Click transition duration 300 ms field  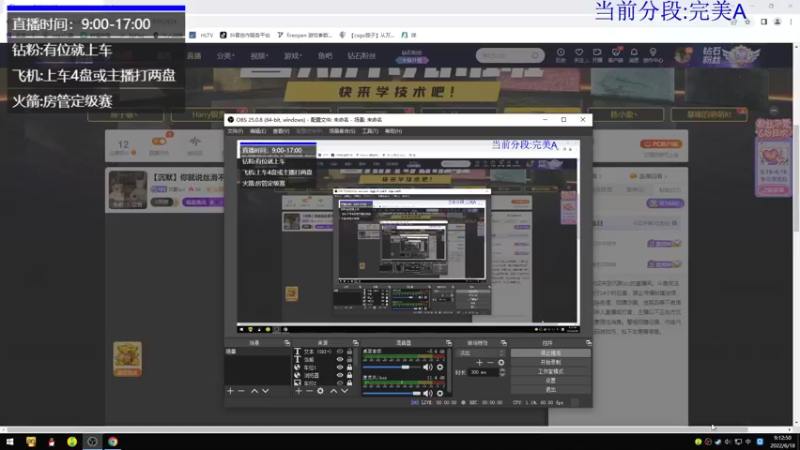(x=483, y=372)
